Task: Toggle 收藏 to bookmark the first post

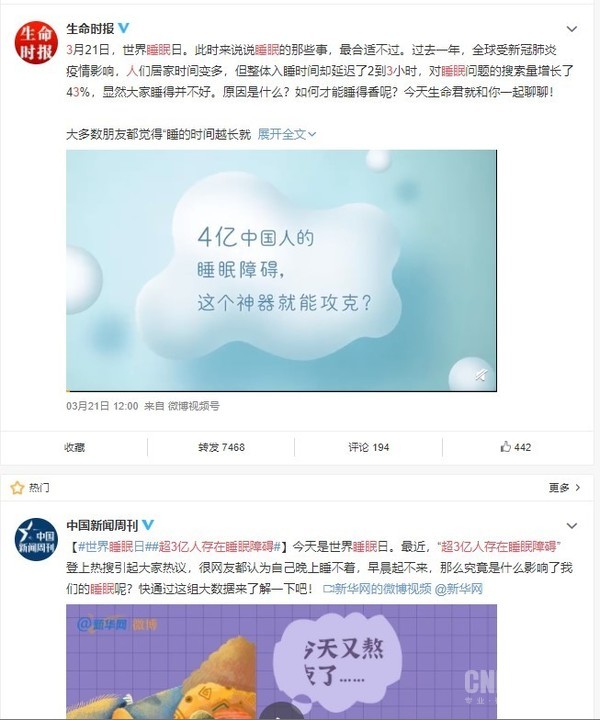Action: pyautogui.click(x=74, y=447)
